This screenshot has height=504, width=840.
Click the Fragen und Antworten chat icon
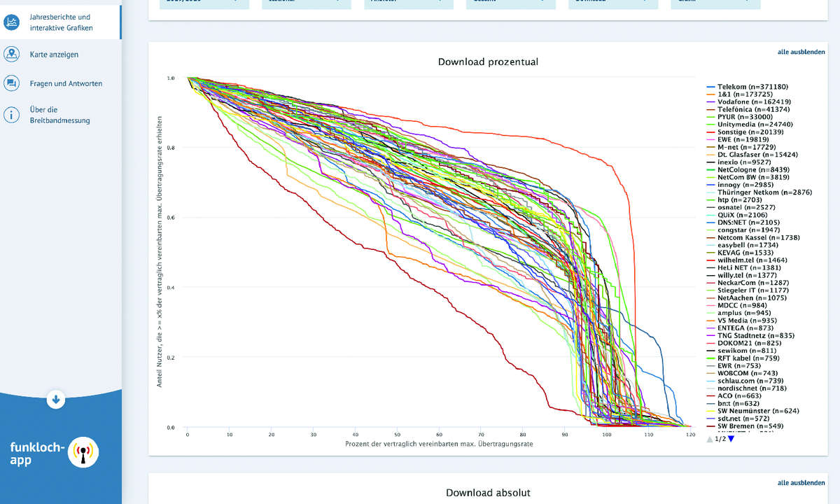pyautogui.click(x=11, y=83)
